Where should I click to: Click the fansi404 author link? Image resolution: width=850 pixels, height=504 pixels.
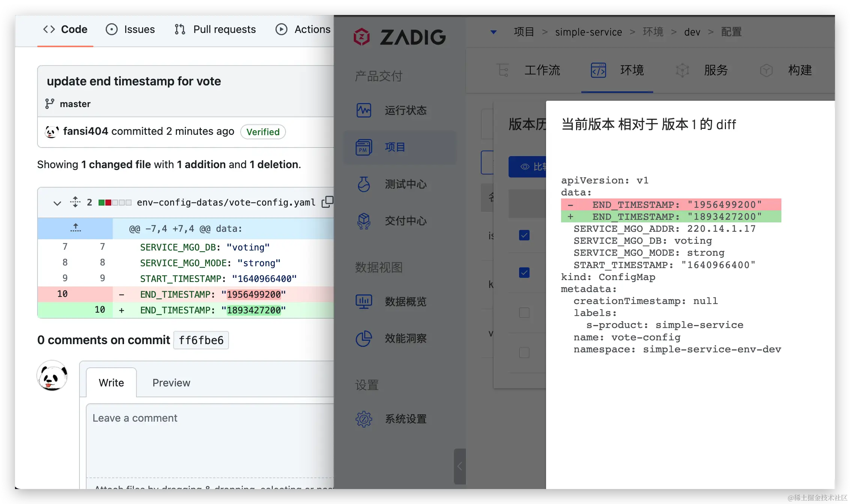[x=85, y=131]
